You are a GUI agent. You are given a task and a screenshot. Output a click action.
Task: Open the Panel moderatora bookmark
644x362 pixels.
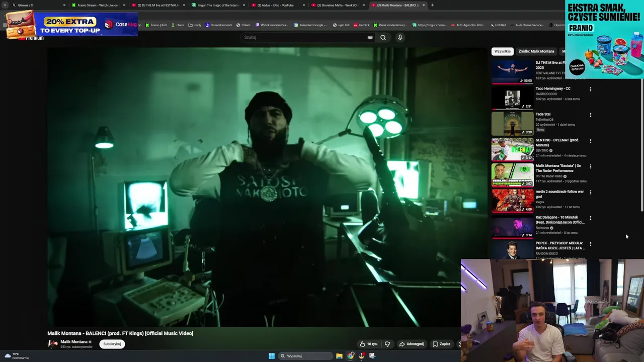click(x=390, y=25)
